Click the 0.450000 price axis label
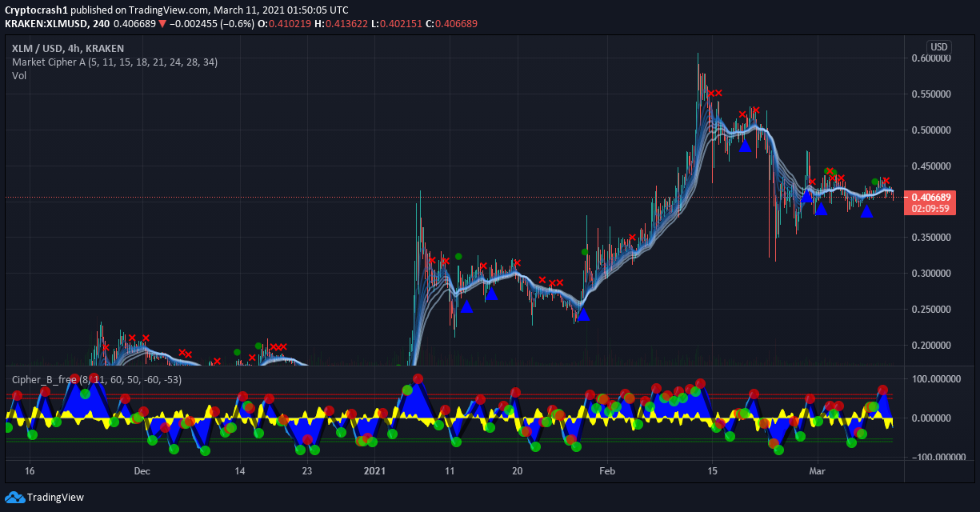 930,166
